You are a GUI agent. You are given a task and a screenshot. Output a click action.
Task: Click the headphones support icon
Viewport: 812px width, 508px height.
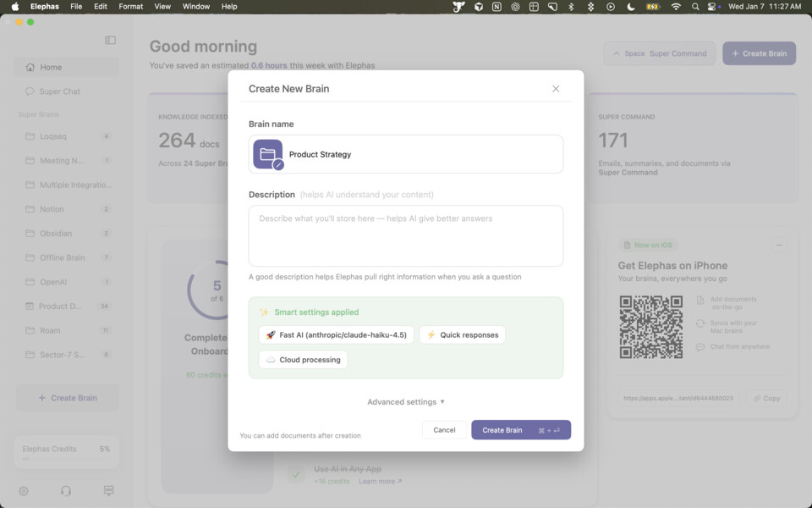pyautogui.click(x=66, y=491)
